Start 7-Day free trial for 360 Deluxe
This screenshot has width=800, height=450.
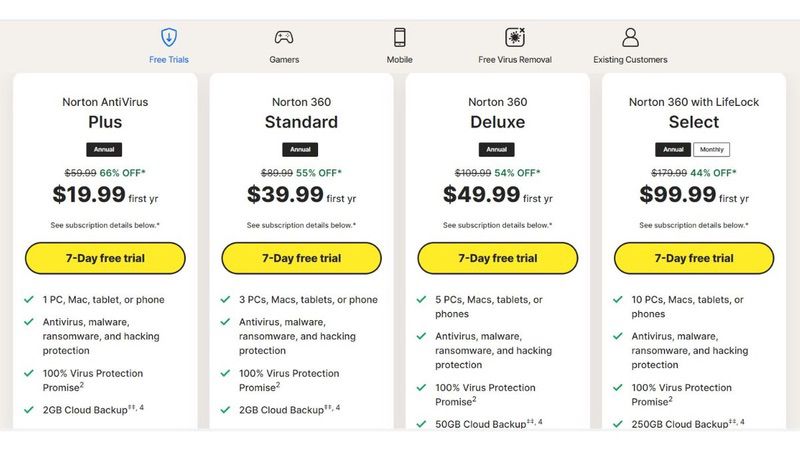(497, 258)
